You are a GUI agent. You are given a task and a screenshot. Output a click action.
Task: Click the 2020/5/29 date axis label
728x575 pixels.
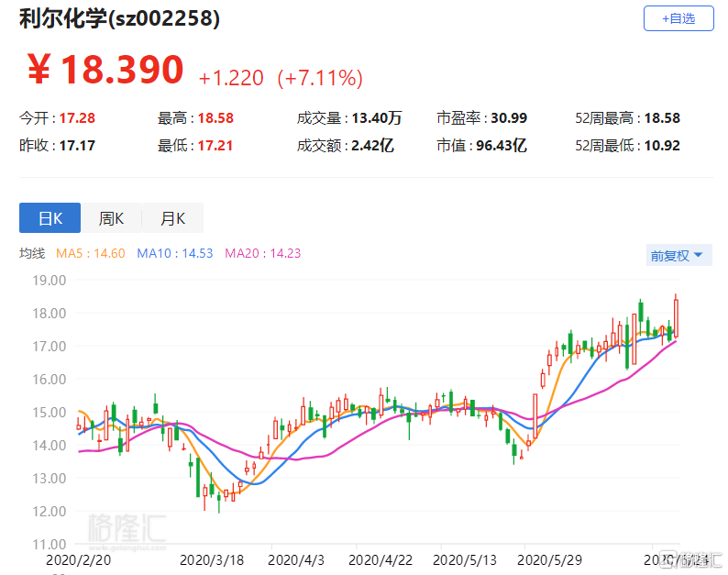pyautogui.click(x=550, y=560)
